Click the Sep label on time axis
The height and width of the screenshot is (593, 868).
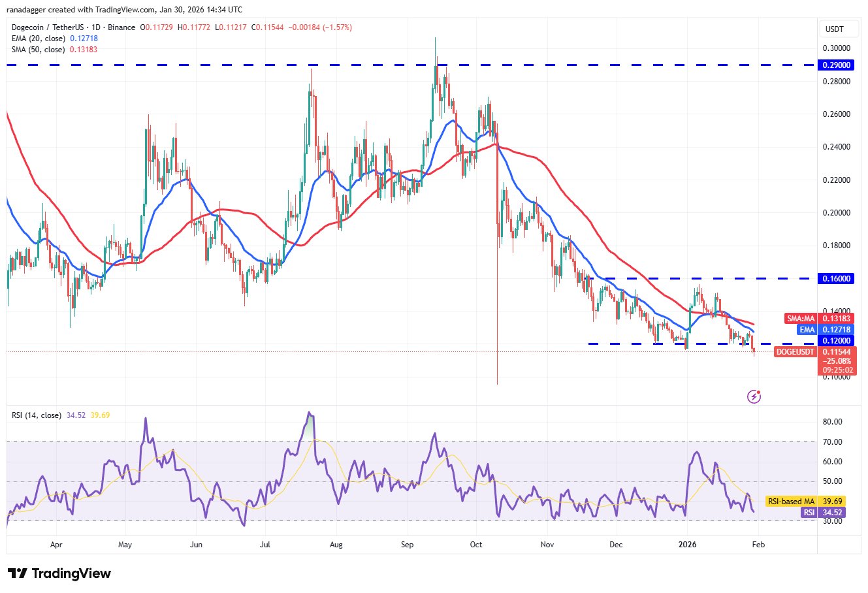pos(407,544)
